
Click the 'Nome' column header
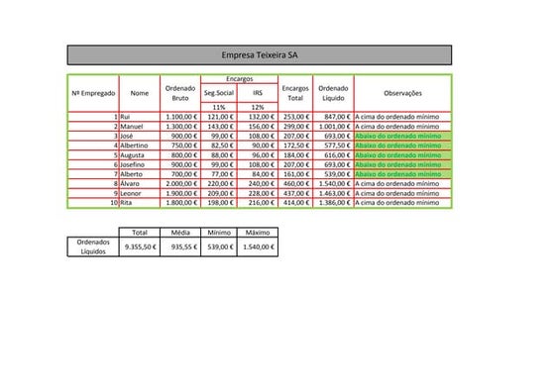click(x=140, y=93)
